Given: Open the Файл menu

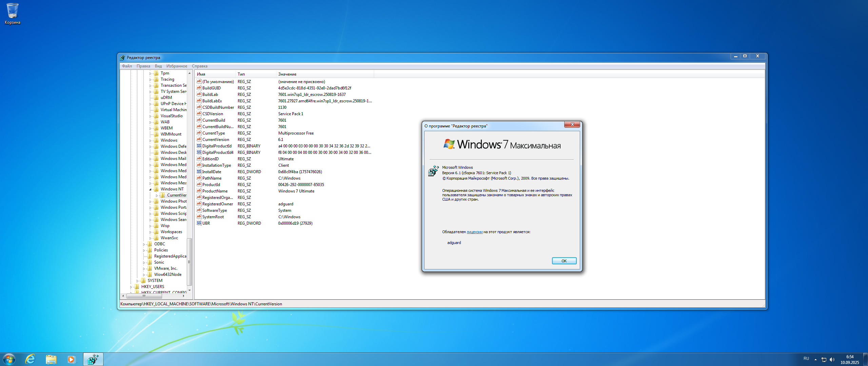Looking at the screenshot, I should [127, 66].
